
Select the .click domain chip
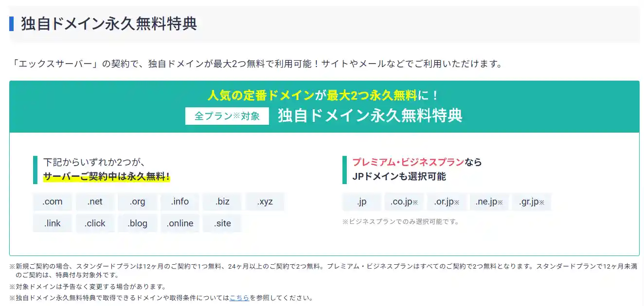coord(95,223)
